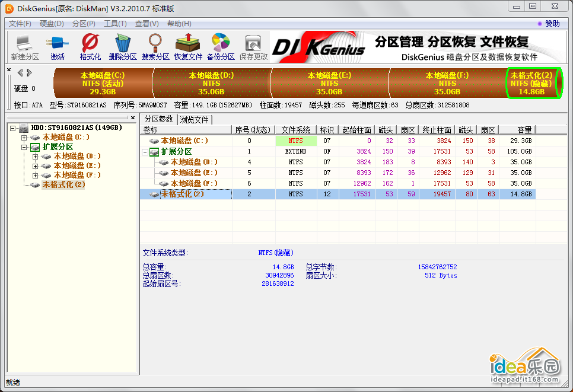Click the 文件系统 column header

pos(296,130)
